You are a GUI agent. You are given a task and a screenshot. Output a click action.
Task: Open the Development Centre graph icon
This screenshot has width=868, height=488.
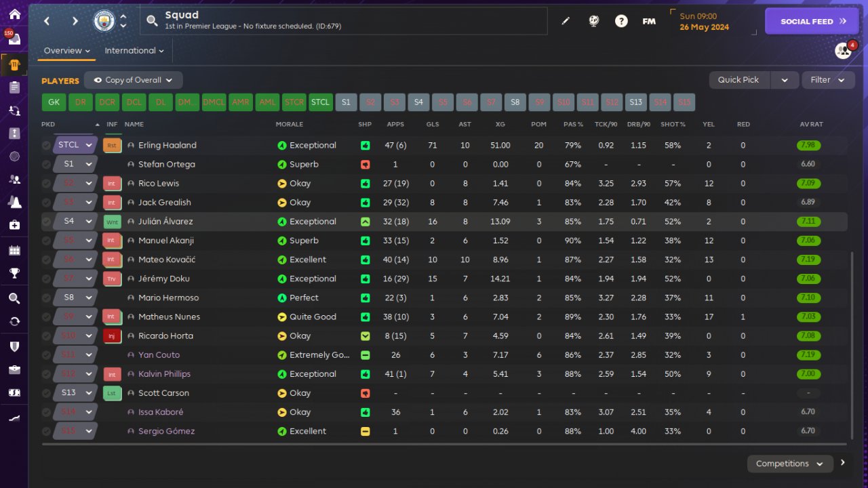coord(14,418)
